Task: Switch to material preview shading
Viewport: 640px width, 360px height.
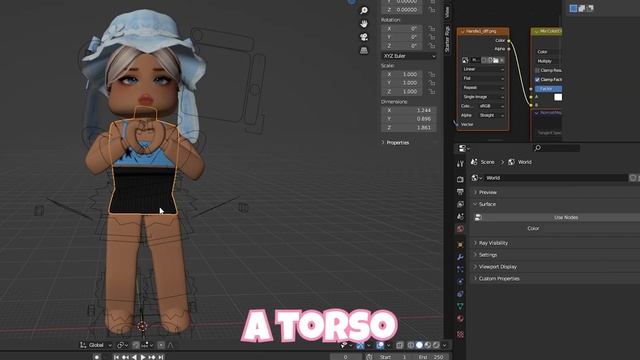Action: [428, 345]
